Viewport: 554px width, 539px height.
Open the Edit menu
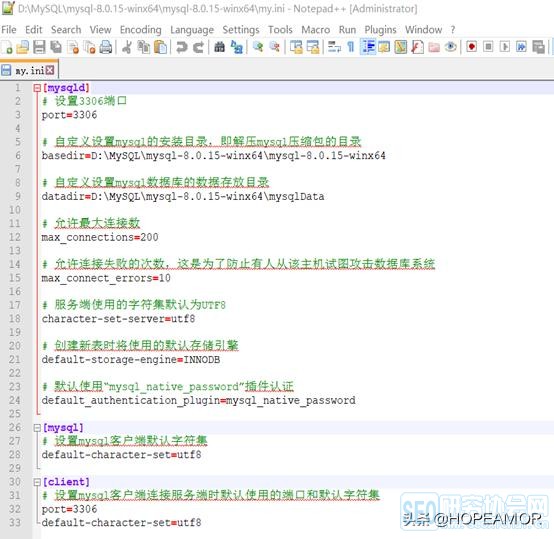(x=34, y=30)
